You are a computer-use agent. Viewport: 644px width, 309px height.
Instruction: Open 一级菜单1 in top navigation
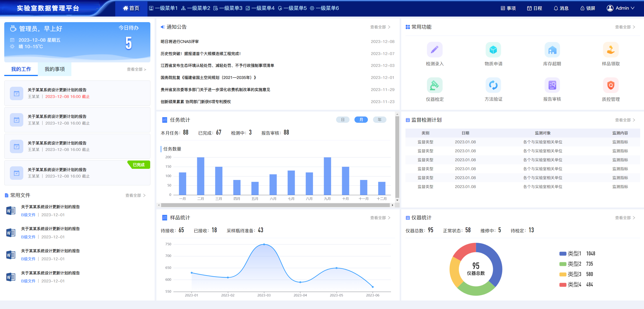[163, 8]
